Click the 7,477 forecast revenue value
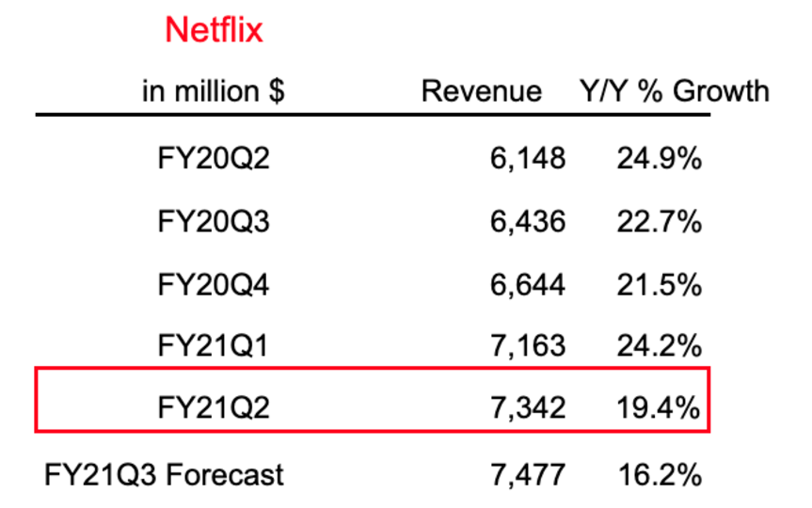 [x=528, y=475]
